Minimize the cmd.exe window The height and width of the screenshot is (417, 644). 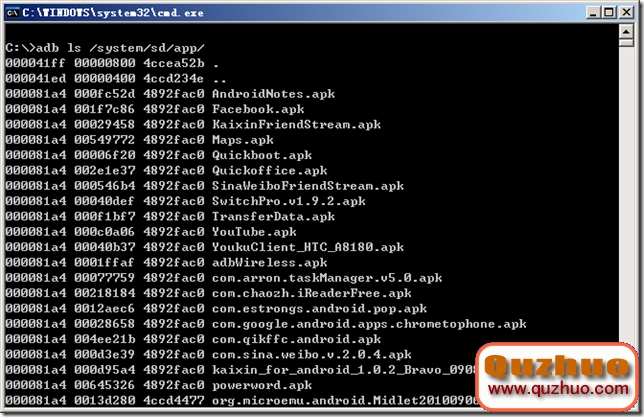(x=593, y=13)
